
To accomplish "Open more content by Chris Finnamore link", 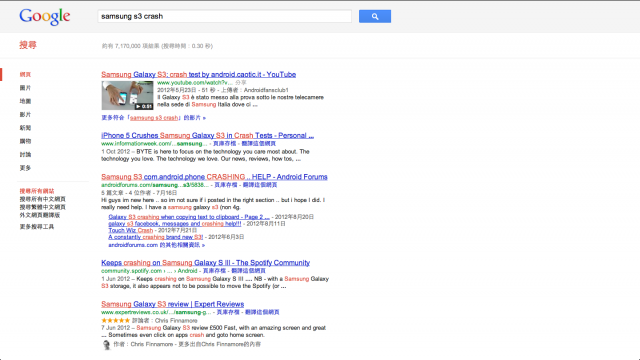I will click(x=219, y=344).
